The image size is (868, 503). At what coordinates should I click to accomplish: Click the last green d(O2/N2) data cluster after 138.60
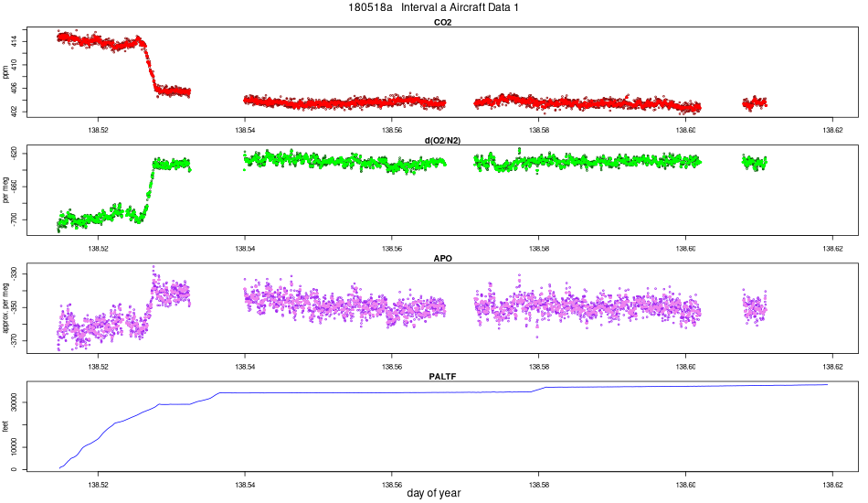coord(755,162)
